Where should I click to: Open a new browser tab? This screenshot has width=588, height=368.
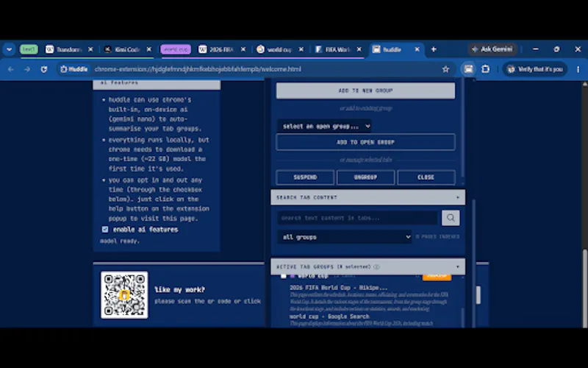pyautogui.click(x=434, y=49)
